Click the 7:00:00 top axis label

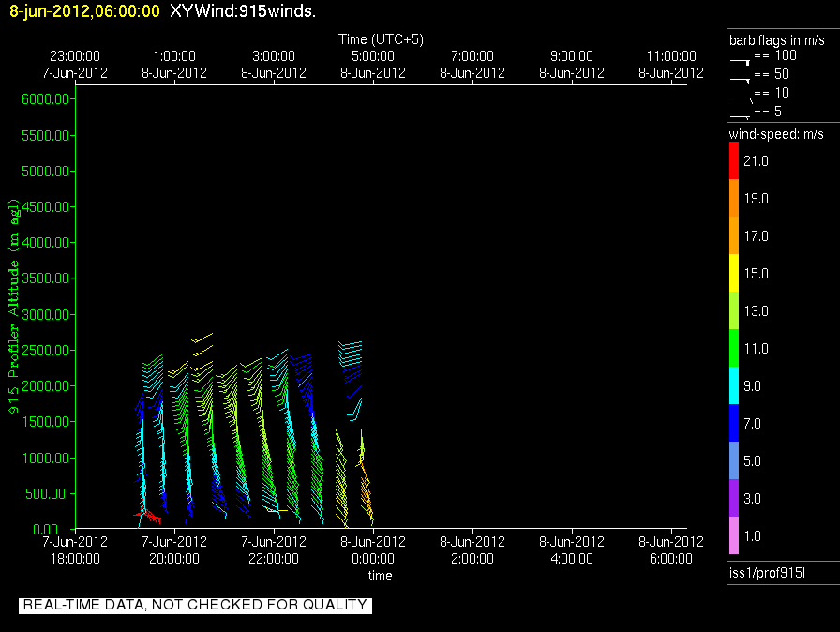tap(472, 56)
